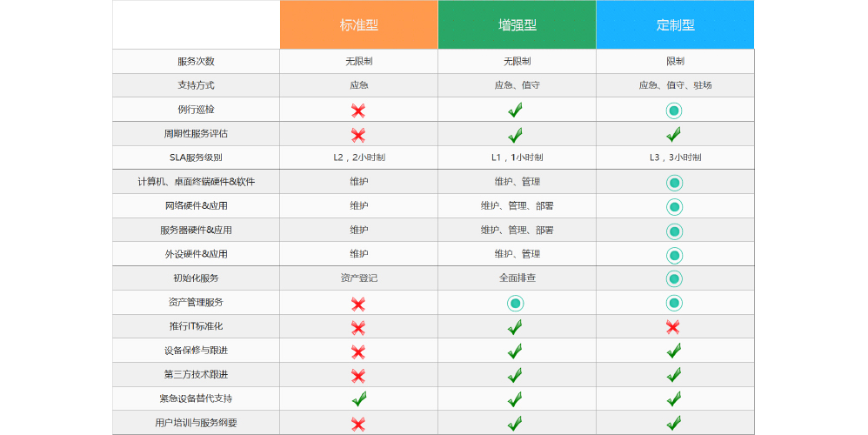
Task: Select the 定制型 check mark for 周期性服务评估
Action: pos(674,135)
